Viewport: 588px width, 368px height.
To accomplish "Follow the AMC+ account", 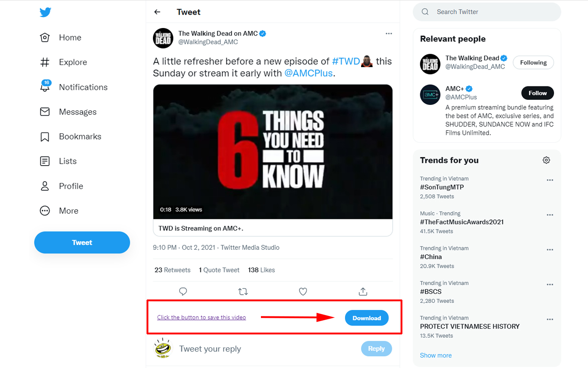I will [x=537, y=93].
